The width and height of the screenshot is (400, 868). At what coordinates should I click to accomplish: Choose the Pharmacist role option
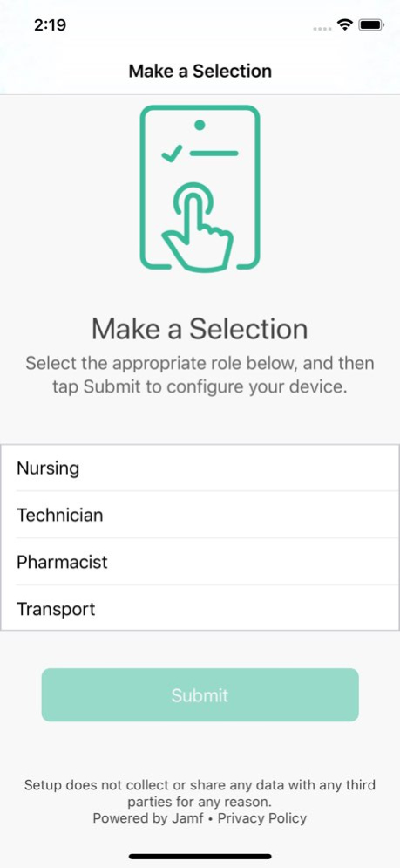point(200,562)
